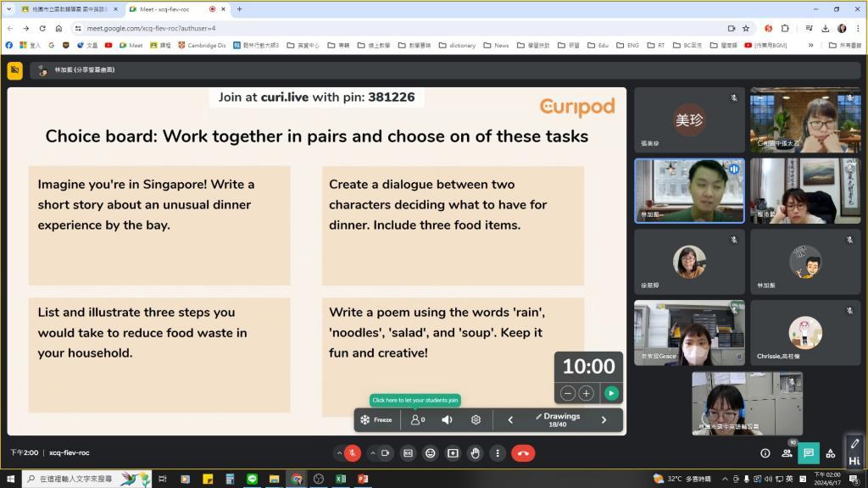
Task: Leave the call with red button
Action: click(523, 453)
